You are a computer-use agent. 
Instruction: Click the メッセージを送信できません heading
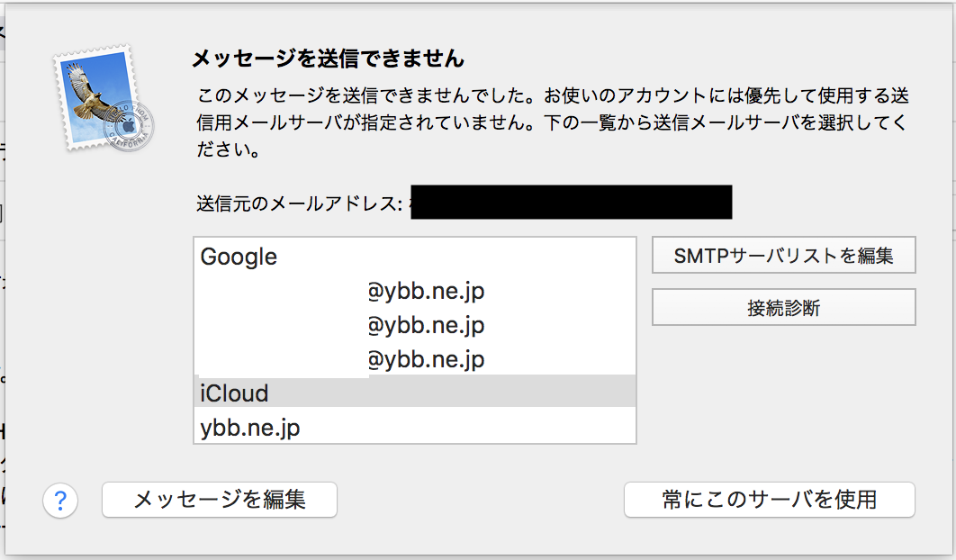[x=328, y=59]
